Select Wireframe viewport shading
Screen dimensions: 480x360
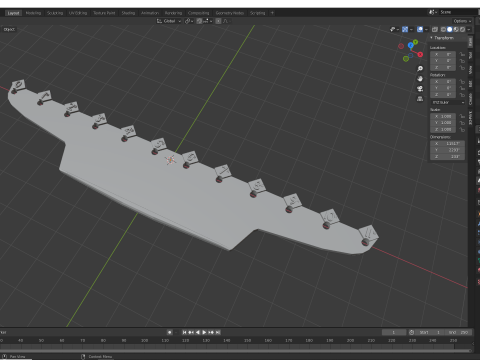(443, 29)
